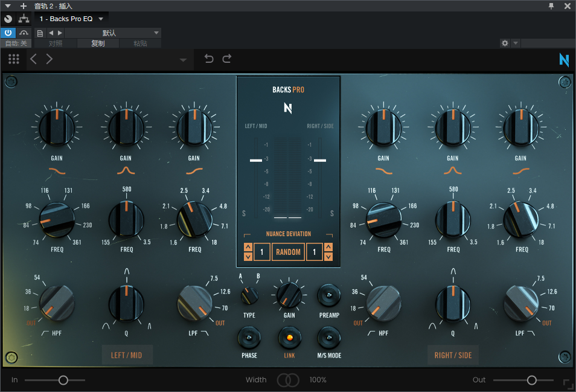The width and height of the screenshot is (576, 392).
Task: Click the redo arrow icon
Action: (x=227, y=59)
